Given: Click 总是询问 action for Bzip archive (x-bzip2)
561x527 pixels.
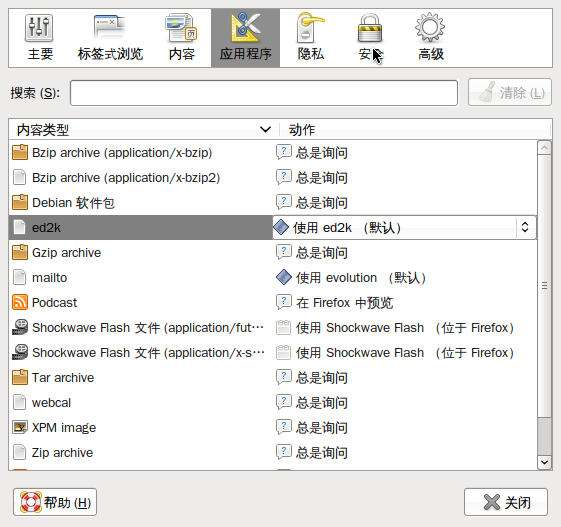Looking at the screenshot, I should 322,178.
